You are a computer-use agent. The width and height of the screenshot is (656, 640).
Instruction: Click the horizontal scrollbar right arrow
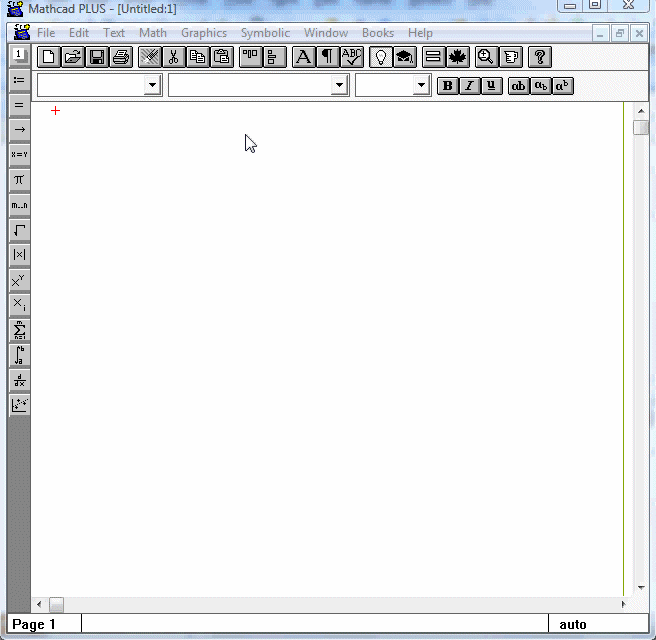(x=624, y=605)
